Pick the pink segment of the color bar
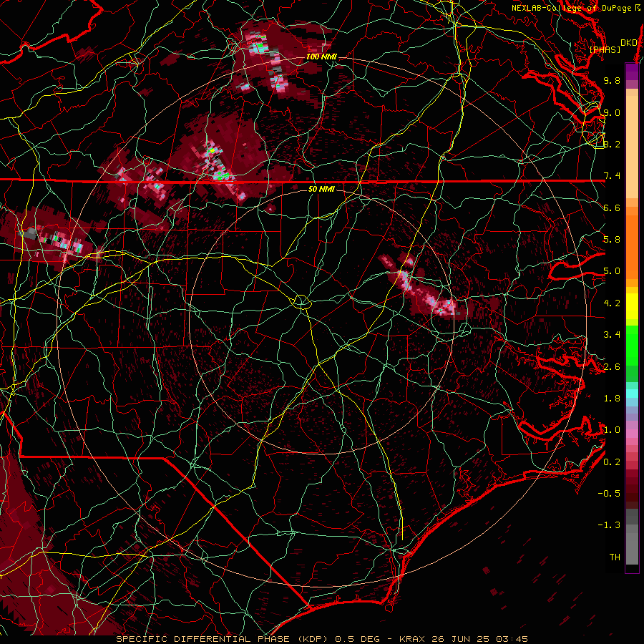Viewport: 644px width, 644px height. [632, 434]
